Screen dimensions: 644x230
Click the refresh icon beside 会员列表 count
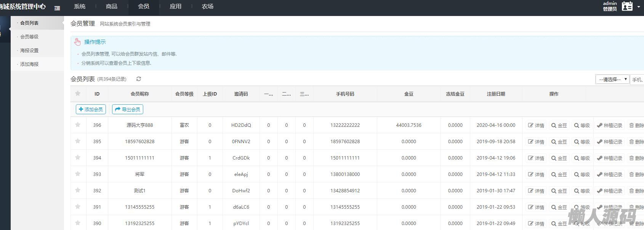coord(139,79)
